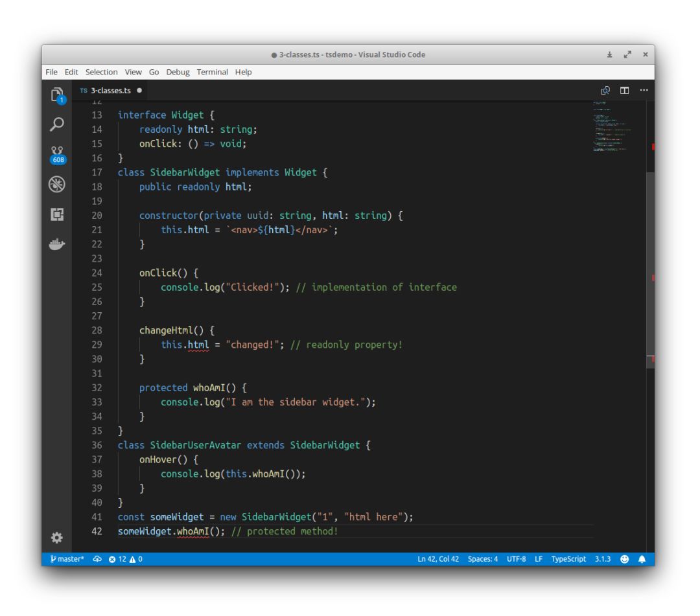Open the Manage gear icon
The image size is (700, 616).
click(57, 537)
